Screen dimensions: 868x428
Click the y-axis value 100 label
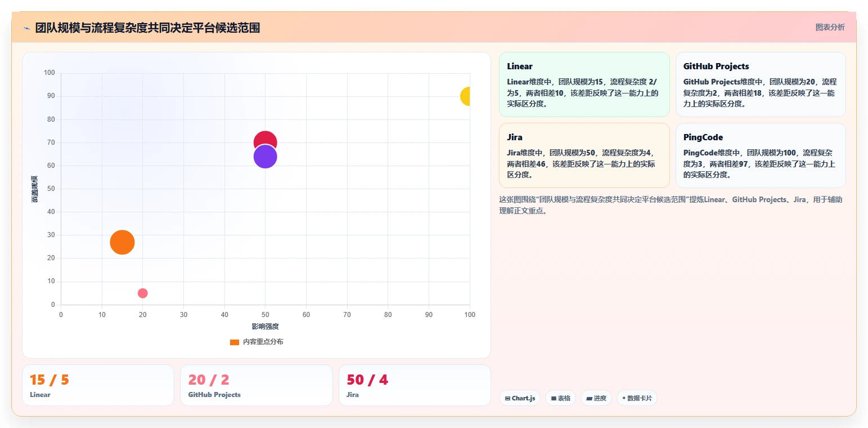pos(49,73)
